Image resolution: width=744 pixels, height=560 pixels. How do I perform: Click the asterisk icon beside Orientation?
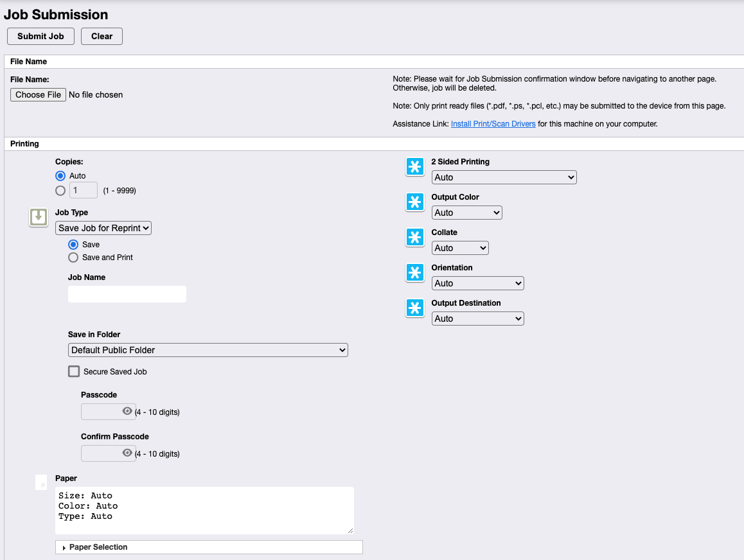click(x=415, y=273)
